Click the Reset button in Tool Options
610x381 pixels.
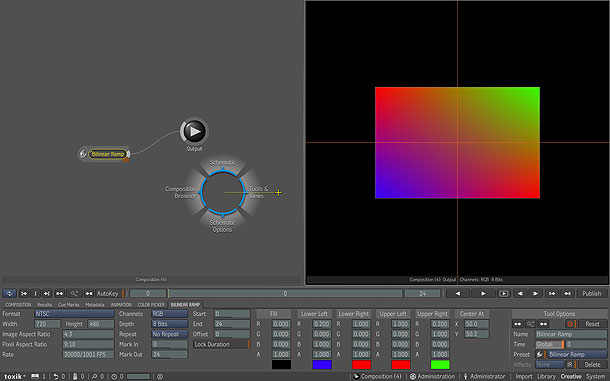click(592, 324)
